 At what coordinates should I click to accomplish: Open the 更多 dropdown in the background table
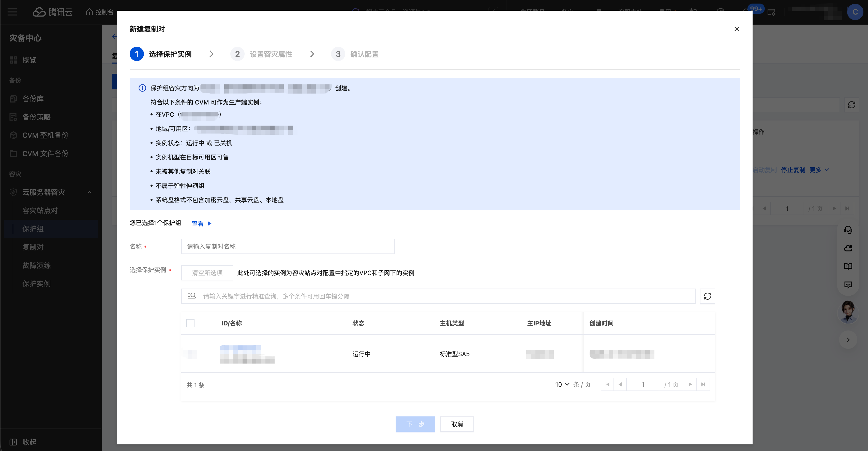click(x=819, y=170)
